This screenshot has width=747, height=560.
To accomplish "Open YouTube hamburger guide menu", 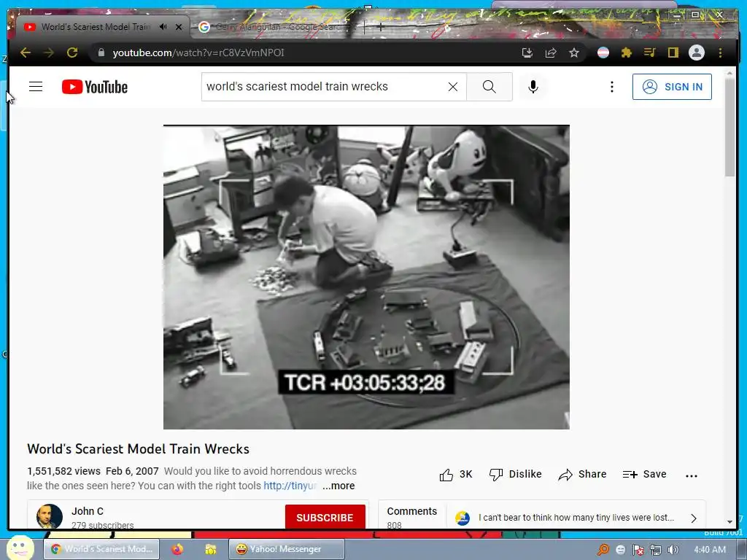I will click(36, 87).
